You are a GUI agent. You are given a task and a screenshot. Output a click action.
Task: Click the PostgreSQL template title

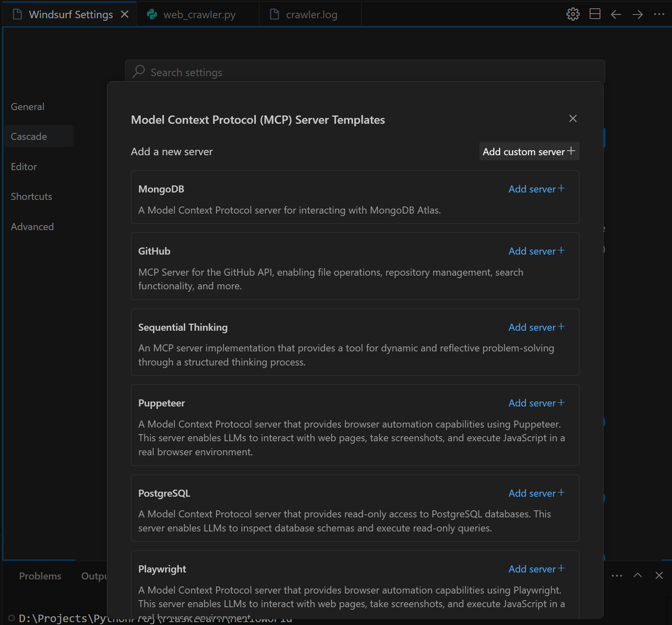pyautogui.click(x=164, y=493)
